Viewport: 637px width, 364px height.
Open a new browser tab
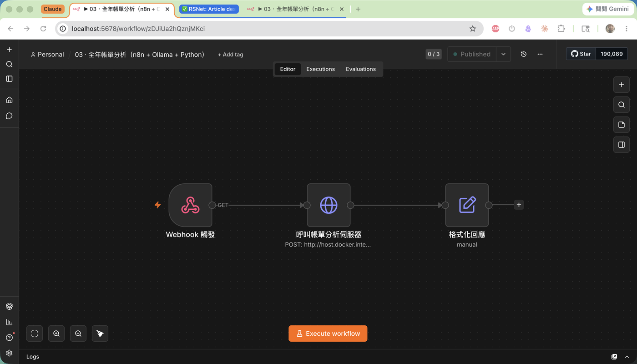[358, 9]
